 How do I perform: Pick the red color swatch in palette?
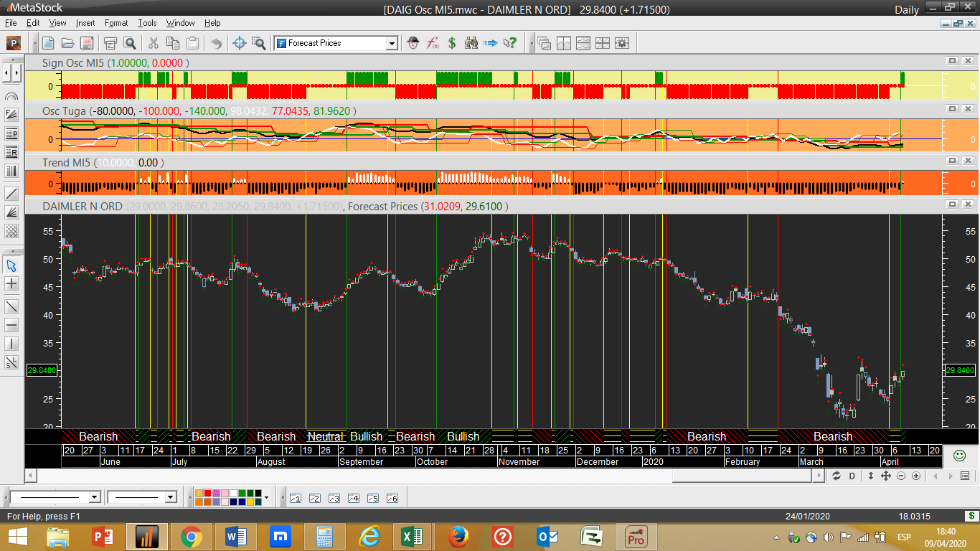tap(208, 494)
